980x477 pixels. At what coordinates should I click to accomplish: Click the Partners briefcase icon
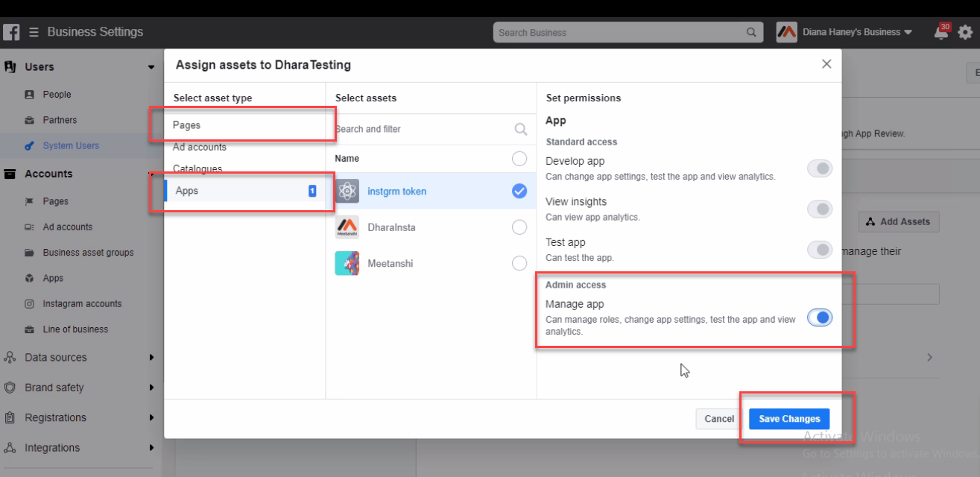30,120
